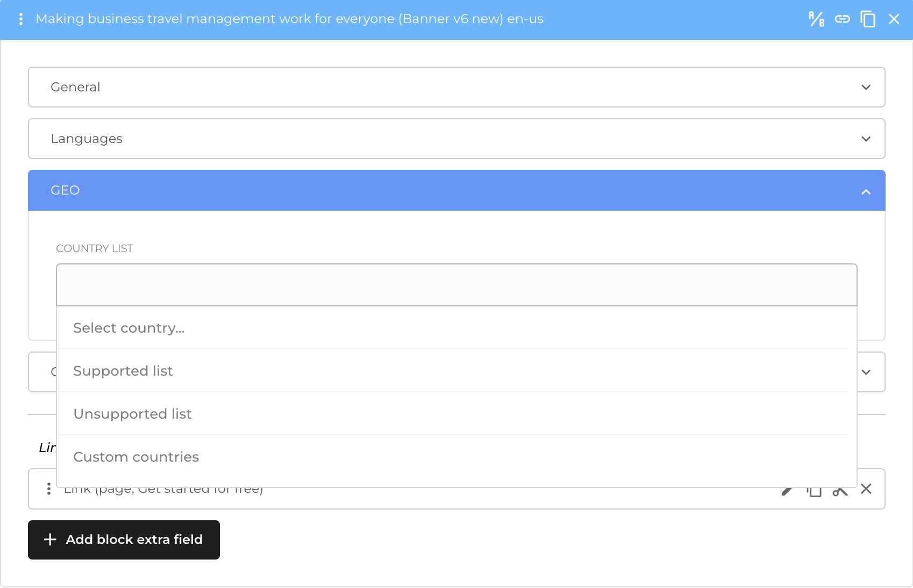Grab the drag handle beside the Link field
The height and width of the screenshot is (588, 913).
point(49,489)
